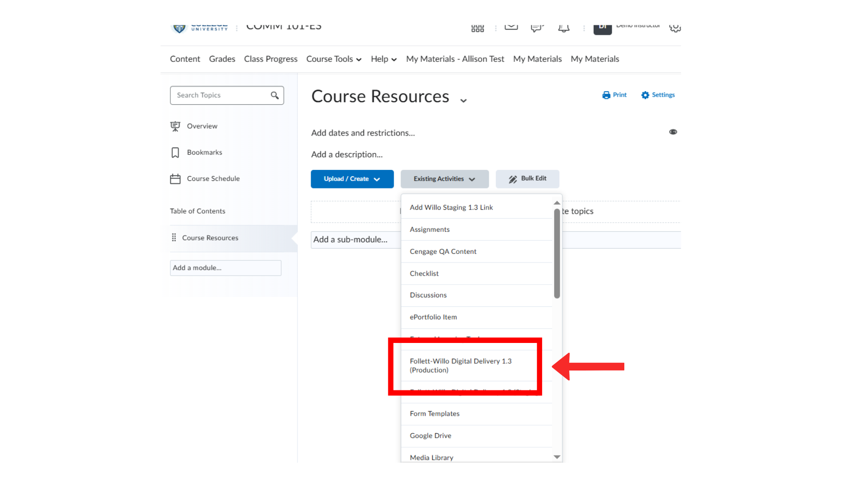Expand the Help menu
Viewport: 868px width, 488px height.
(383, 59)
